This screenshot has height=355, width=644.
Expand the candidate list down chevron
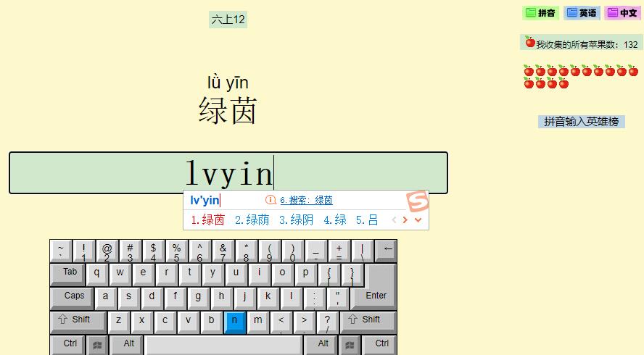[x=418, y=220]
